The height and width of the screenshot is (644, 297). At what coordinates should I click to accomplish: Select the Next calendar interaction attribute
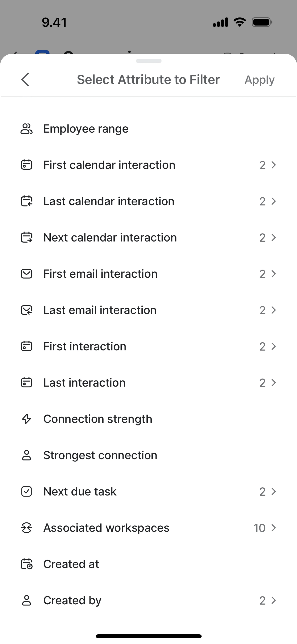tap(110, 238)
